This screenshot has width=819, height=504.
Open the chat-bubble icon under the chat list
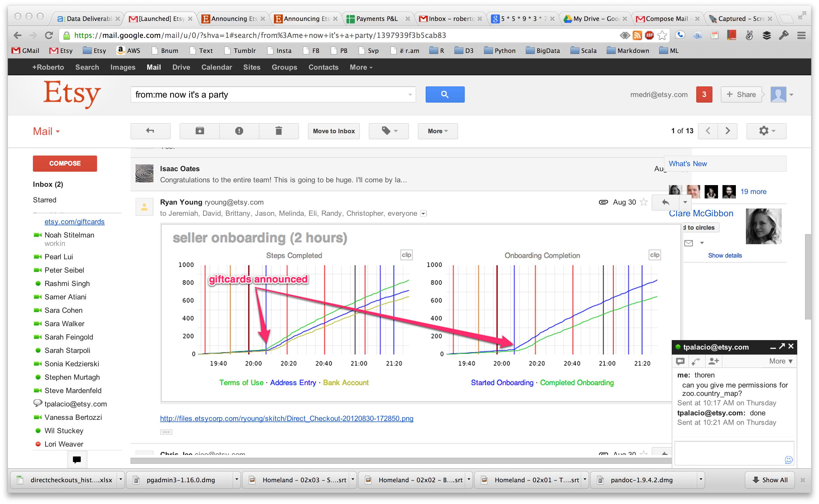click(x=77, y=460)
